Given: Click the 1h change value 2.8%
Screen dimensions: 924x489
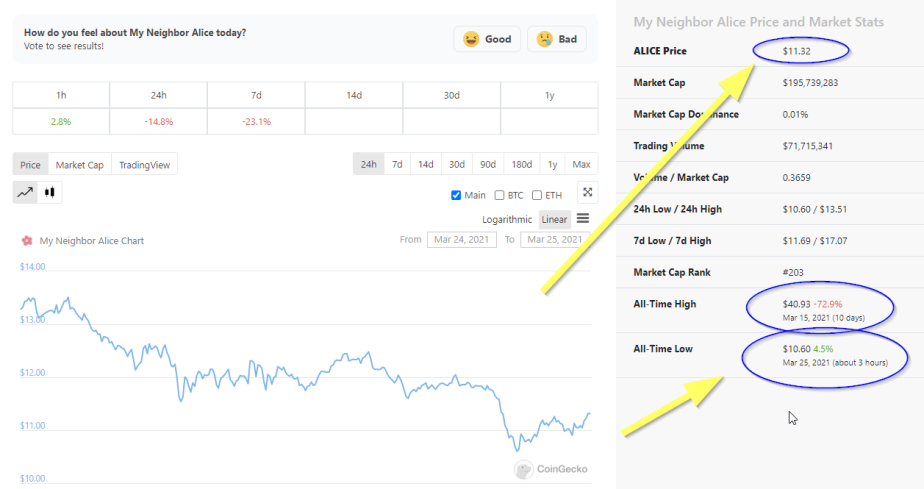Looking at the screenshot, I should [x=61, y=121].
